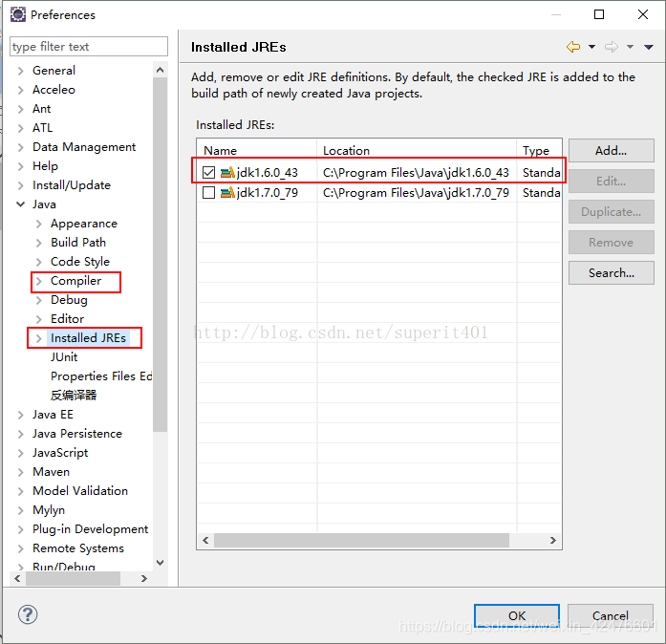Click the Eclipse Preferences window icon
Image resolution: width=666 pixels, height=644 pixels.
point(18,14)
